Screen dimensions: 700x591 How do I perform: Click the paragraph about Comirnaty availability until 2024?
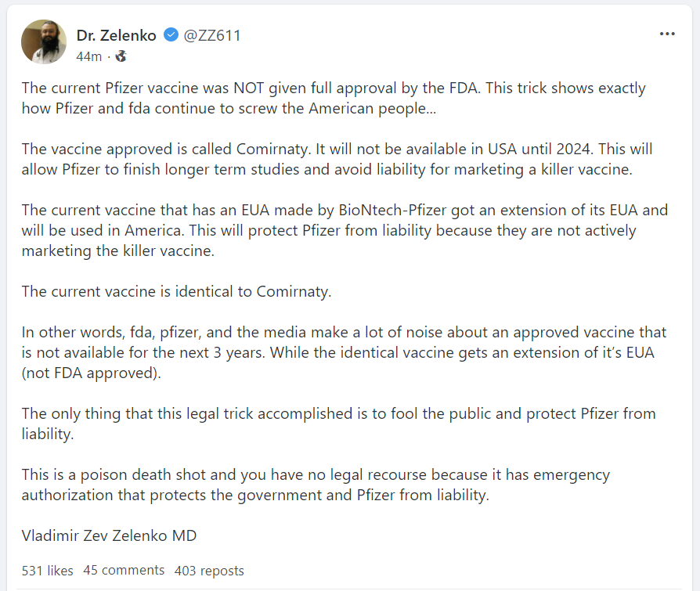click(337, 158)
